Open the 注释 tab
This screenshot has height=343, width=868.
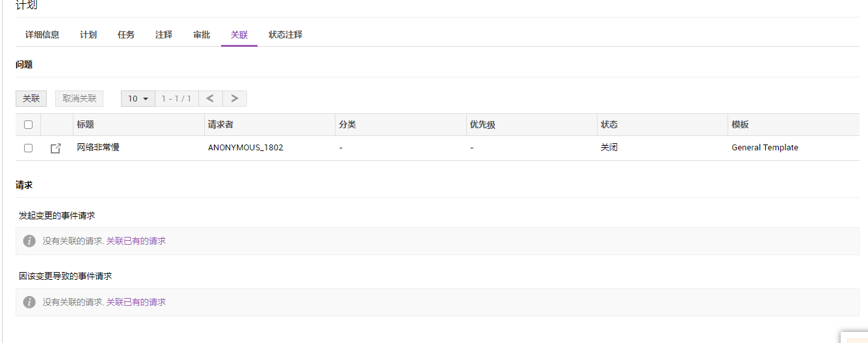[x=164, y=34]
